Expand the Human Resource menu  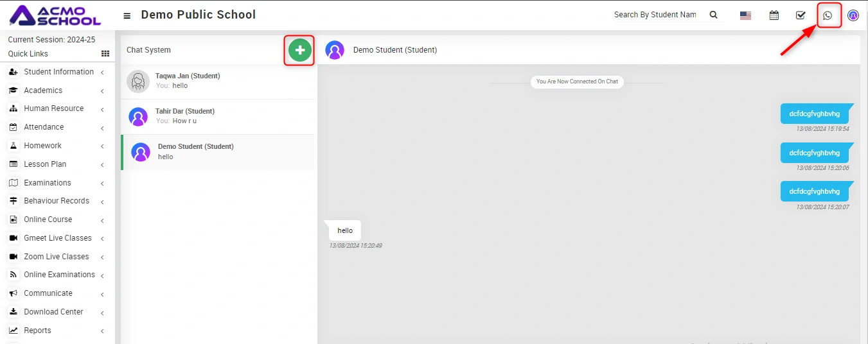click(x=53, y=108)
